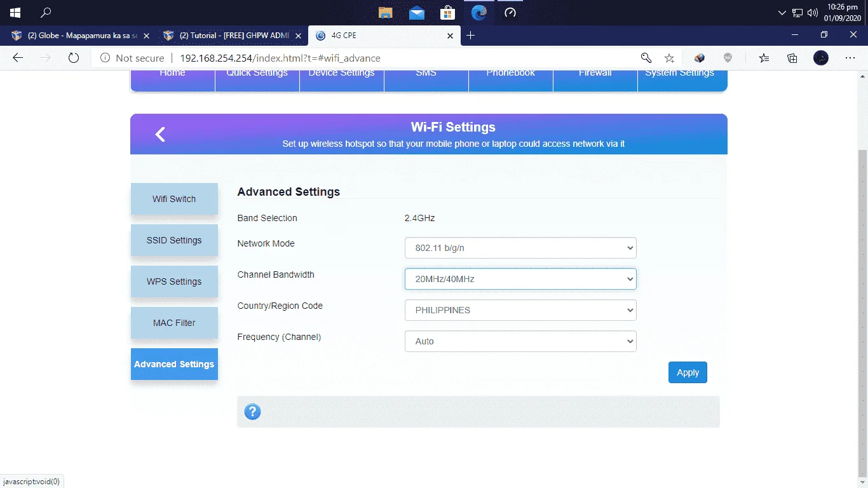Click the network icon in system tray
The width and height of the screenshot is (868, 488).
pyautogui.click(x=797, y=12)
